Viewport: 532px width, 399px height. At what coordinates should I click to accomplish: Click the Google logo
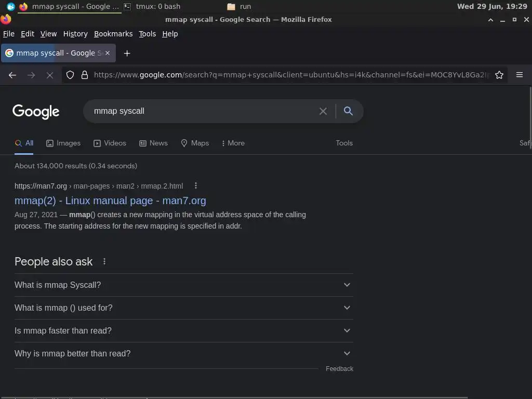(x=36, y=112)
